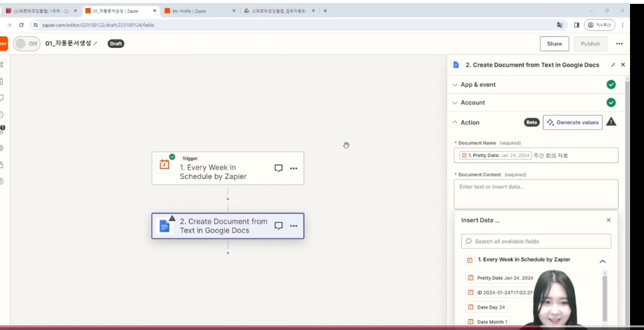Viewport: 644px width, 330px height.
Task: Reload the page
Action: (x=21, y=25)
